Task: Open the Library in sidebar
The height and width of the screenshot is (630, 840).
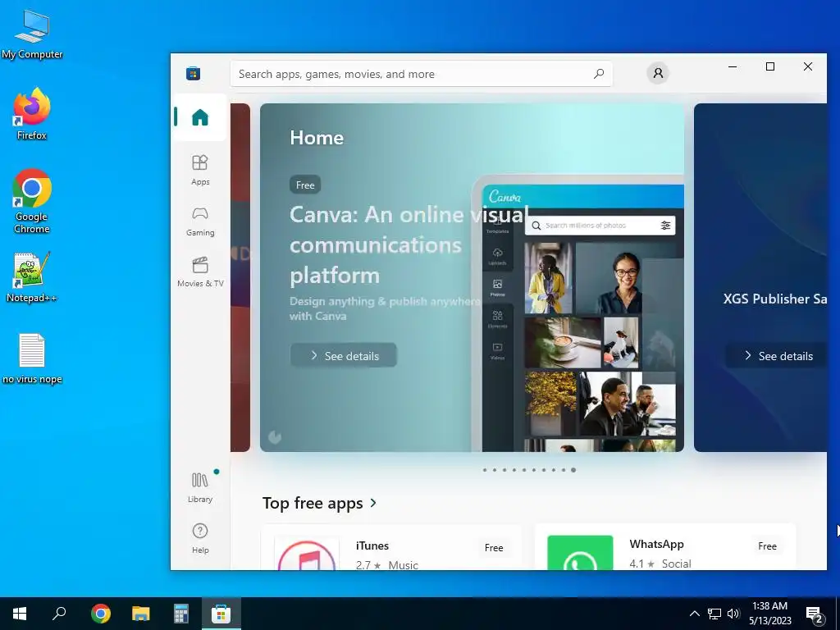Action: [x=200, y=487]
